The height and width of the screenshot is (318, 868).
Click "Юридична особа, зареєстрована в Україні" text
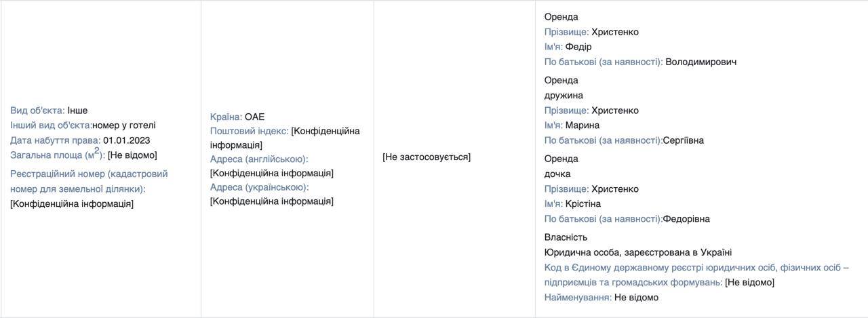[638, 252]
